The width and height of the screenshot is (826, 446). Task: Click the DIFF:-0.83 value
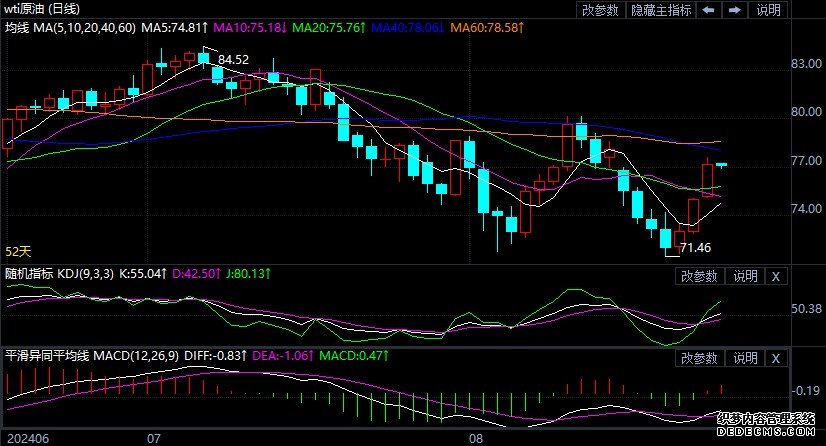coord(215,356)
